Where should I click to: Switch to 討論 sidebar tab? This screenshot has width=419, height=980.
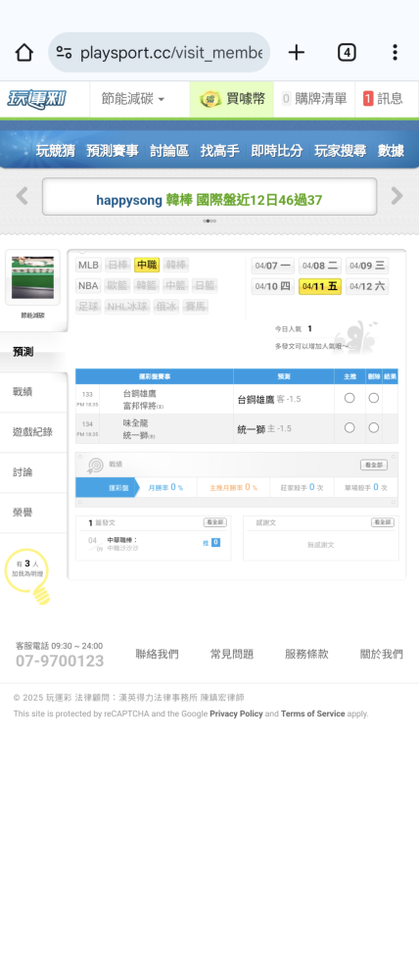pyautogui.click(x=33, y=472)
